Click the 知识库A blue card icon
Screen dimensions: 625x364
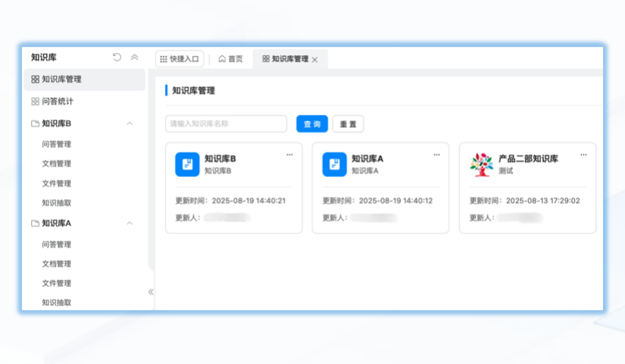(x=334, y=164)
